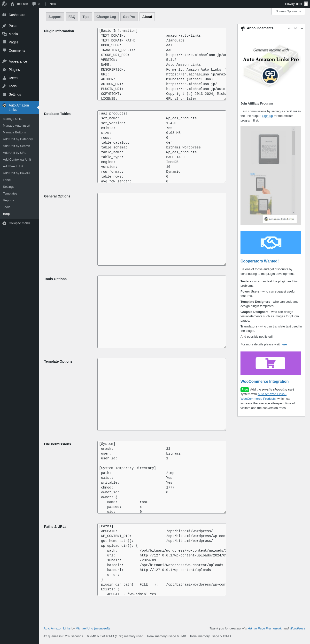Click the WooCommerce Integration heading link
The height and width of the screenshot is (644, 310).
tap(264, 381)
